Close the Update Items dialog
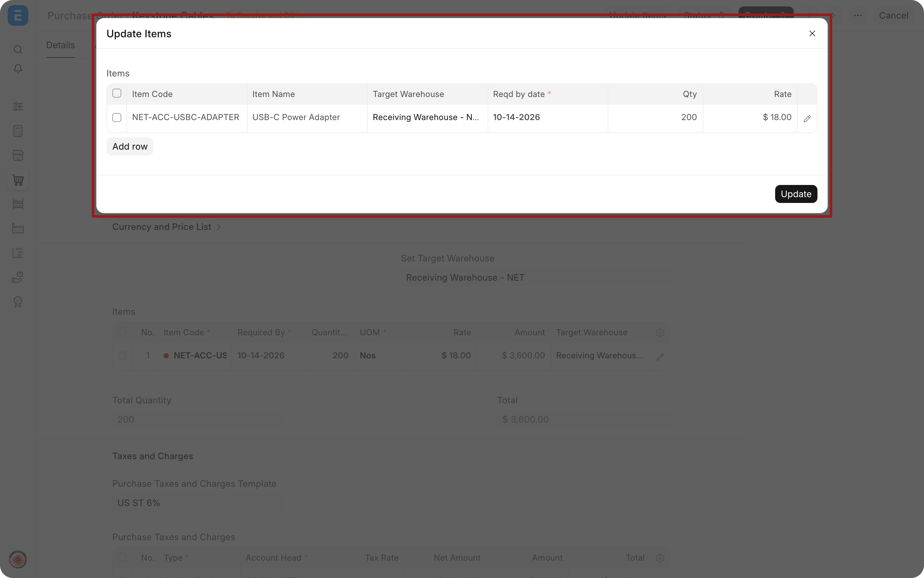Image resolution: width=924 pixels, height=578 pixels. pos(812,34)
